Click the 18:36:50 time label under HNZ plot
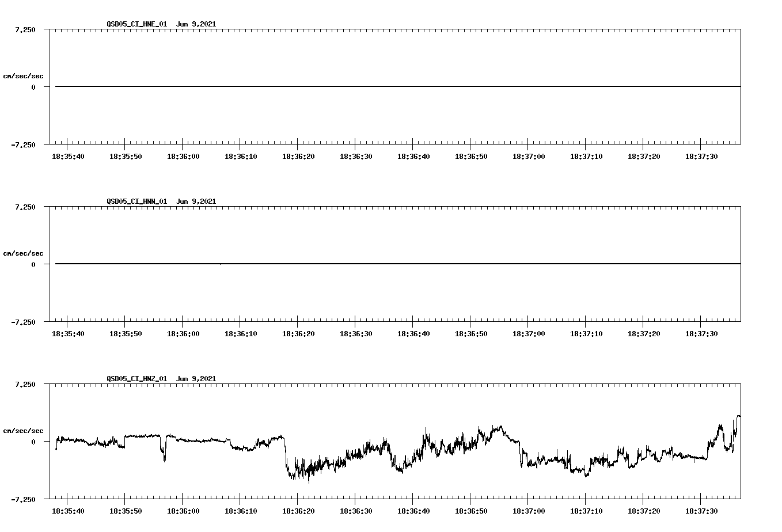The height and width of the screenshot is (532, 782). [x=471, y=511]
